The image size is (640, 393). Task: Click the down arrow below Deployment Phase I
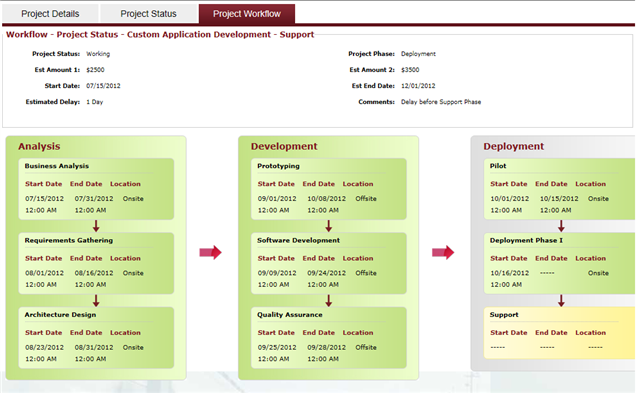[561, 301]
